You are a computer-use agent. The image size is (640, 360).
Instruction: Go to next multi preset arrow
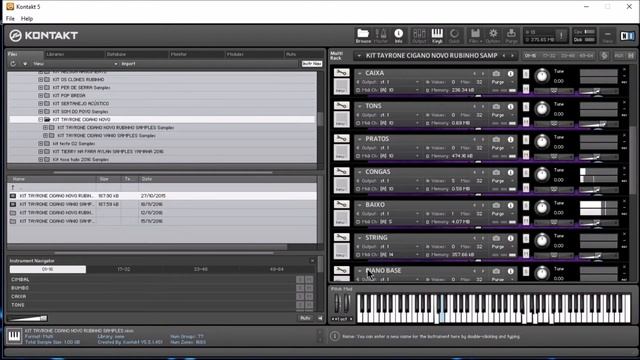tap(512, 56)
